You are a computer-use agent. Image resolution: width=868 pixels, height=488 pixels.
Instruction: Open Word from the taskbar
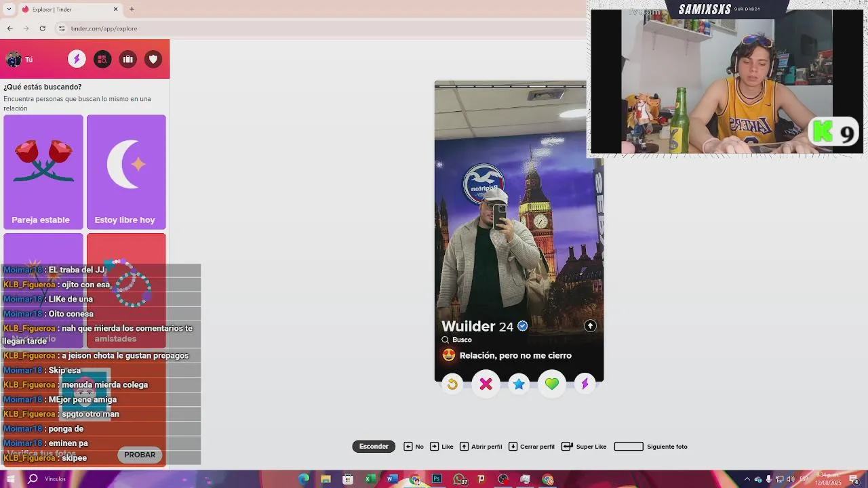pos(392,479)
